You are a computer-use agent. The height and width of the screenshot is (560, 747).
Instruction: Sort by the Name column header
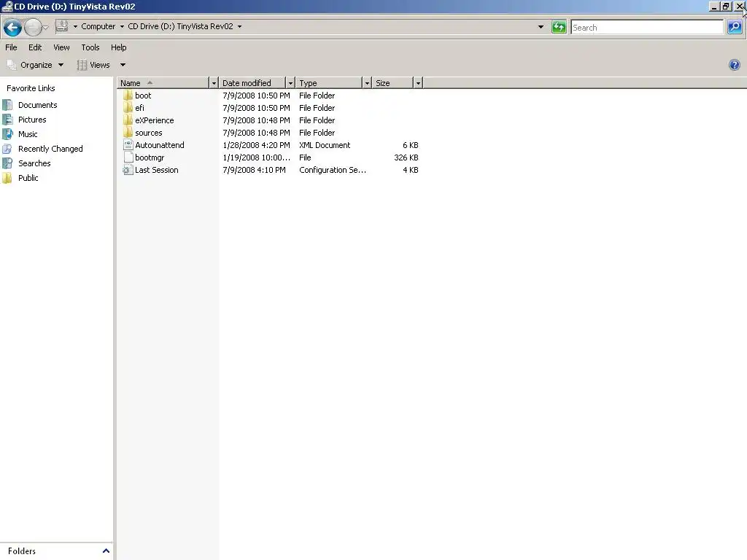163,83
